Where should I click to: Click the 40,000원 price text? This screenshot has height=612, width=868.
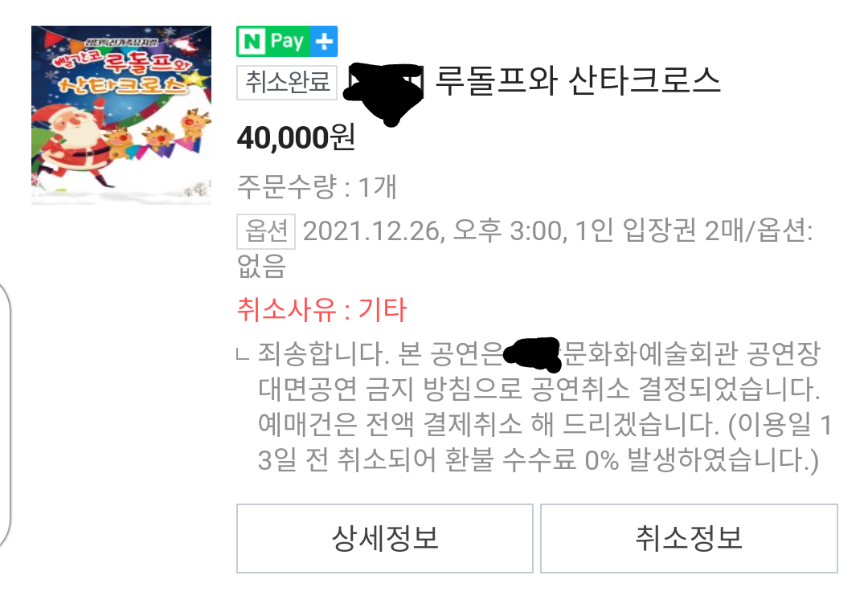(296, 137)
